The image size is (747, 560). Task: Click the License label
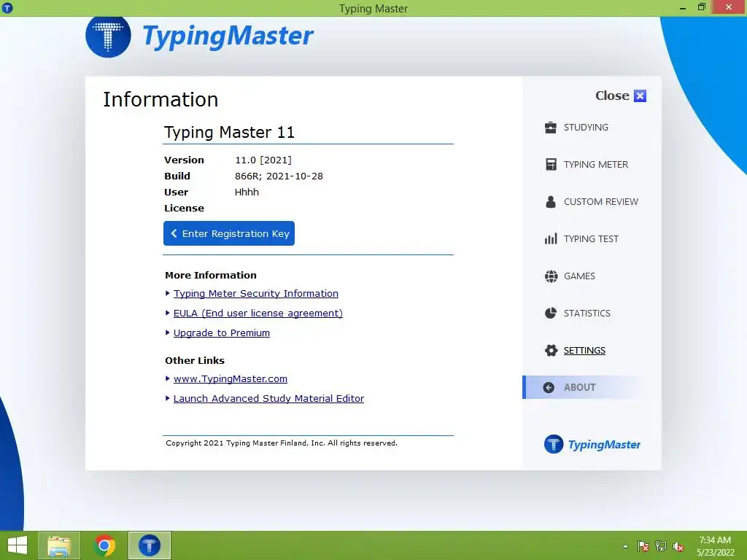click(x=184, y=208)
